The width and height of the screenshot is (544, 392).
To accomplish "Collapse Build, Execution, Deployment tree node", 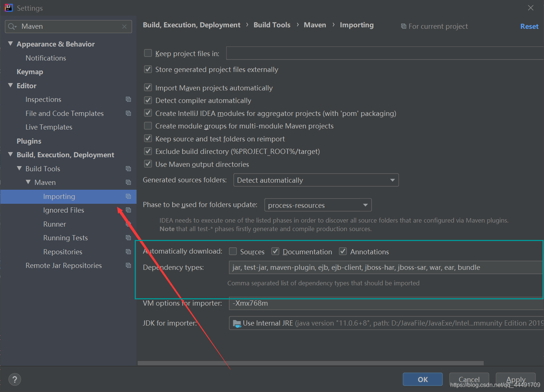I will [x=10, y=154].
